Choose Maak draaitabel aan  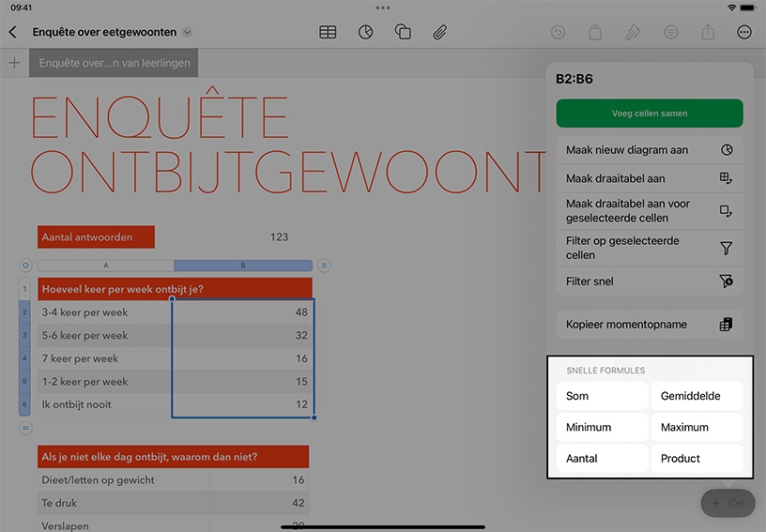[650, 178]
